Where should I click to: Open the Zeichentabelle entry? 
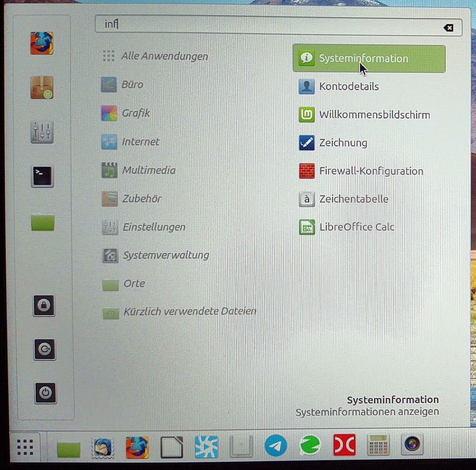tap(353, 199)
